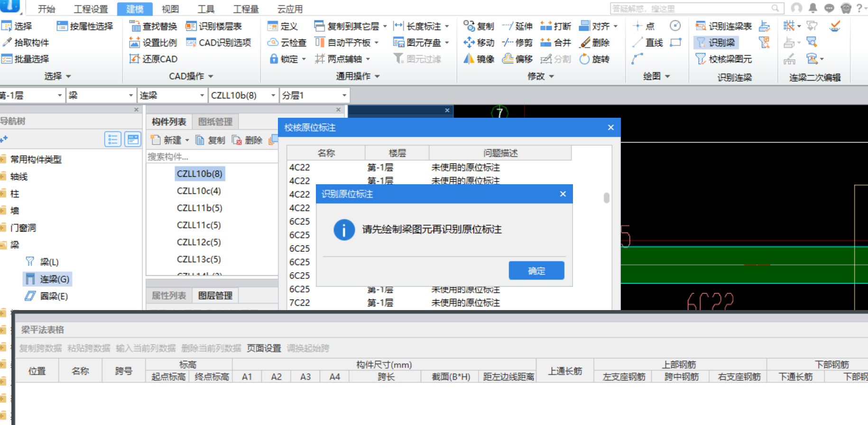Click 批量选择 tool
Image resolution: width=868 pixels, height=425 pixels.
(26, 59)
